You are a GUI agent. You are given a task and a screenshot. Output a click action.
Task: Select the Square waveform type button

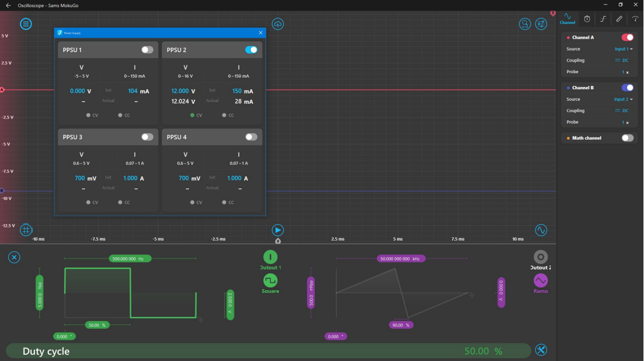[x=270, y=281]
